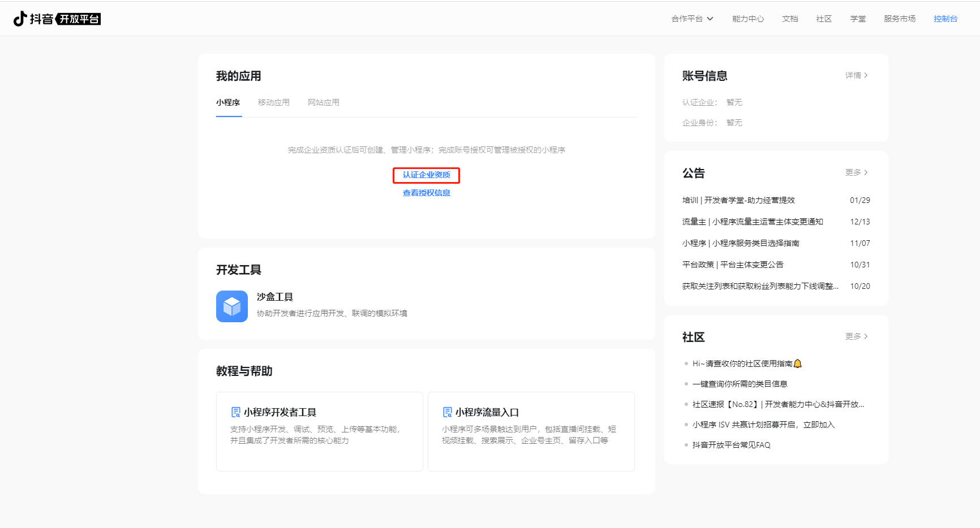Open community post Hi~请查收你的社区使用指南
The image size is (980, 528).
[747, 363]
